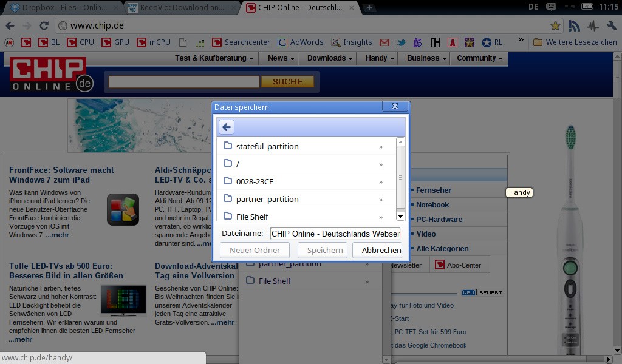
Task: Open the Notebook category link
Action: tap(432, 205)
